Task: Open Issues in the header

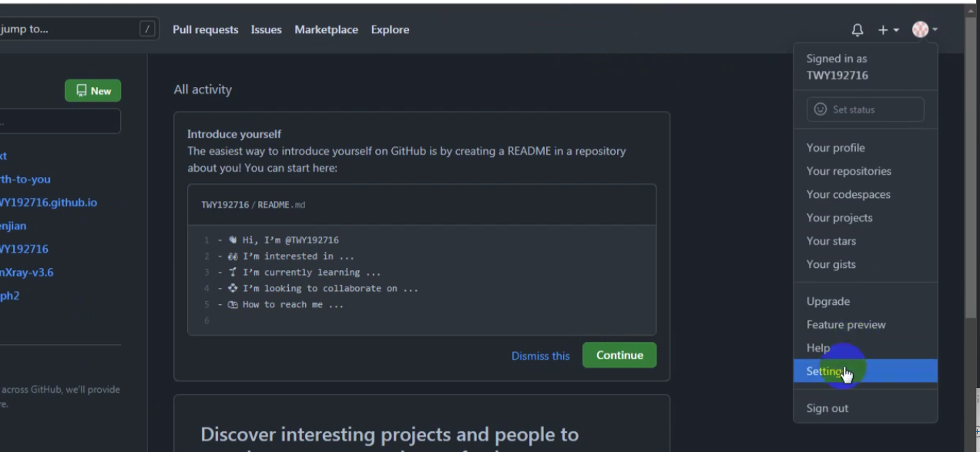Action: coord(266,29)
